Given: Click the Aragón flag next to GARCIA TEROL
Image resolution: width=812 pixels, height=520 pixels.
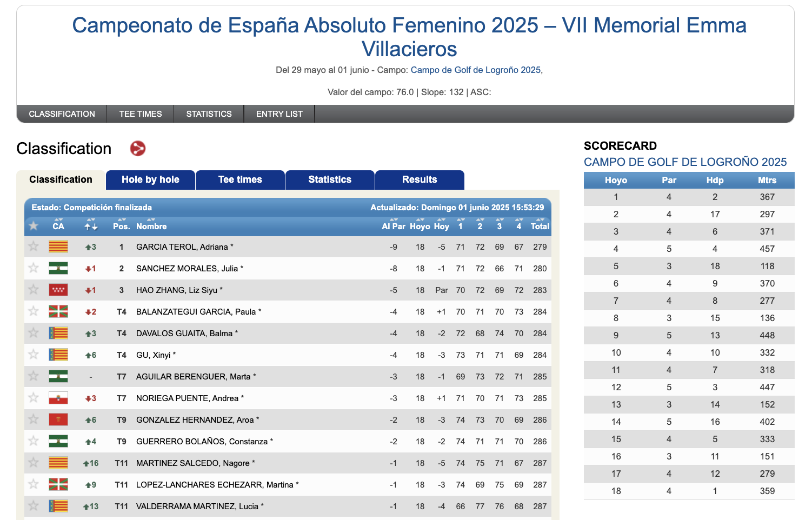Looking at the screenshot, I should (58, 246).
